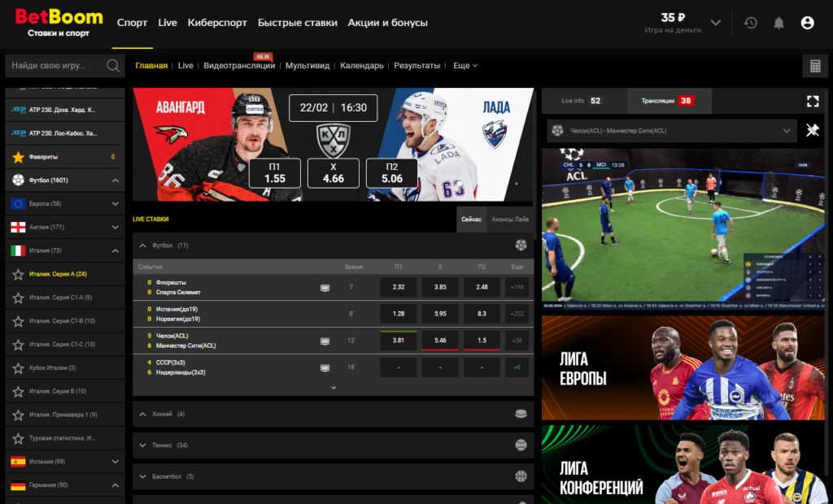833x504 pixels.
Task: Bet on П1 1.55 for Авангард
Action: [275, 173]
